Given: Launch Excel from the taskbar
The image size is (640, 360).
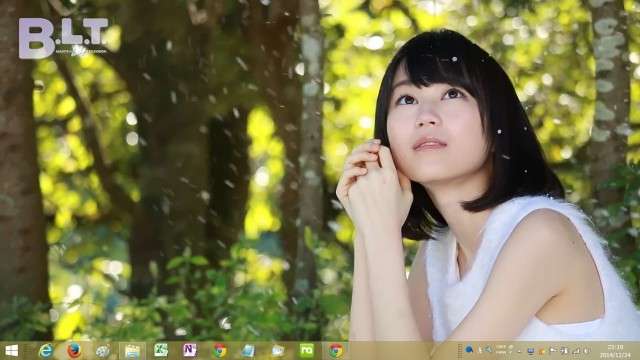Looking at the screenshot, I should 161,350.
